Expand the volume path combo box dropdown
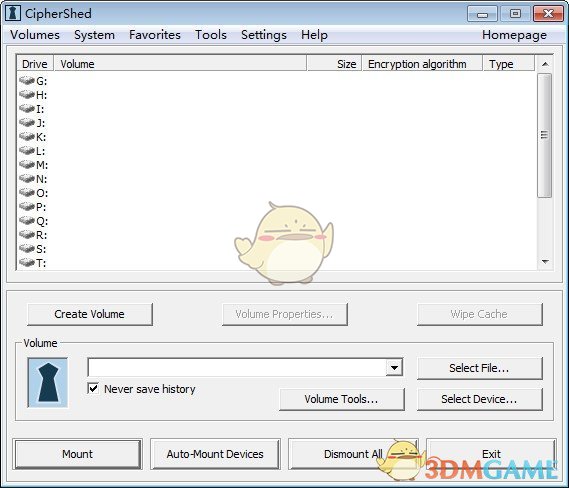The width and height of the screenshot is (569, 488). click(394, 368)
